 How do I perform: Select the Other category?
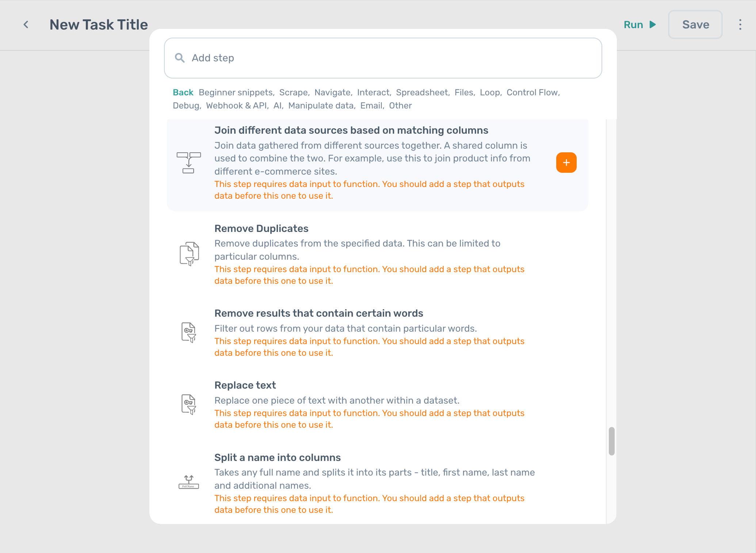[400, 106]
